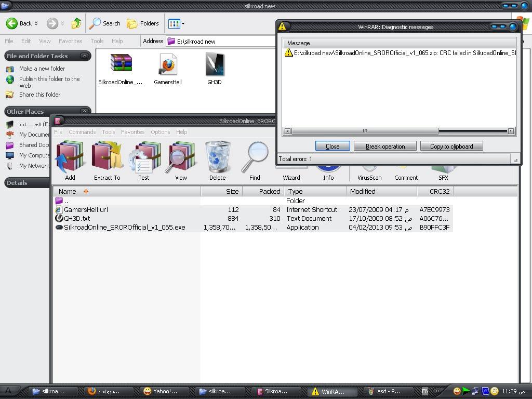Click the Explorer Back button
The width and height of the screenshot is (532, 399).
pos(19,23)
